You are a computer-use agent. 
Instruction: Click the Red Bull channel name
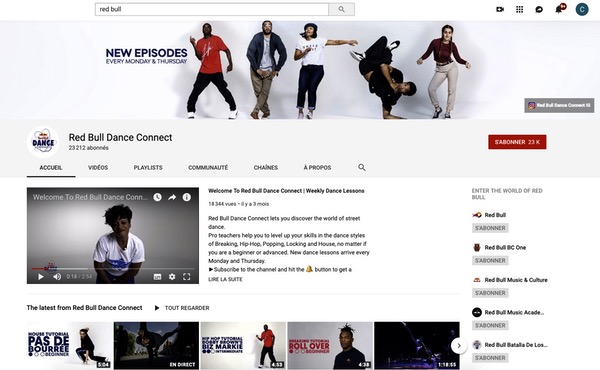tap(495, 215)
